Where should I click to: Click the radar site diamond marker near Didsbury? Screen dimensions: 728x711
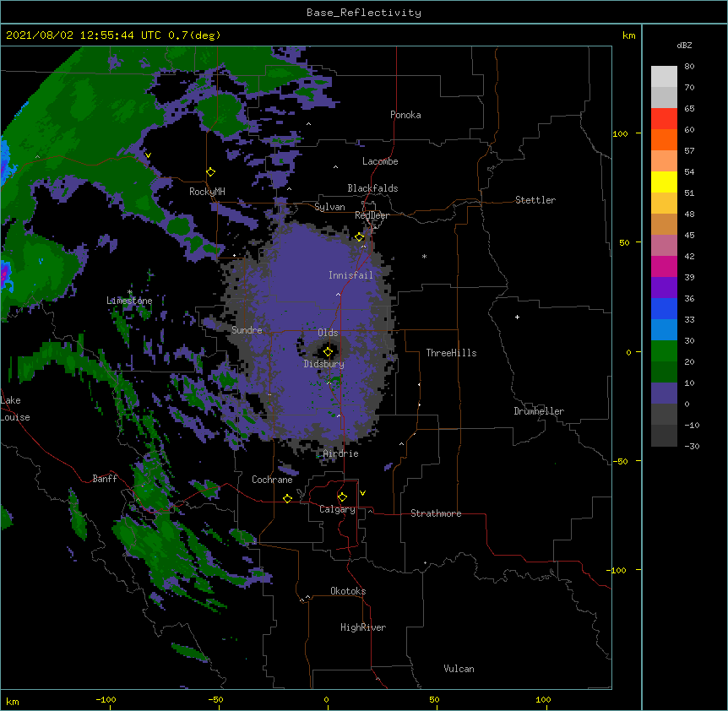(x=328, y=352)
